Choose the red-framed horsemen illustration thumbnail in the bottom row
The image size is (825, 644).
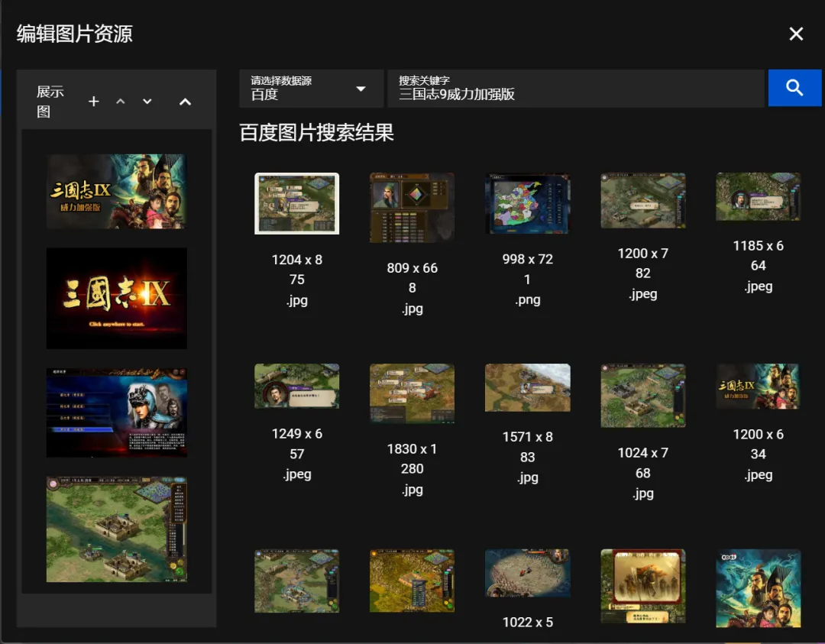click(x=643, y=587)
